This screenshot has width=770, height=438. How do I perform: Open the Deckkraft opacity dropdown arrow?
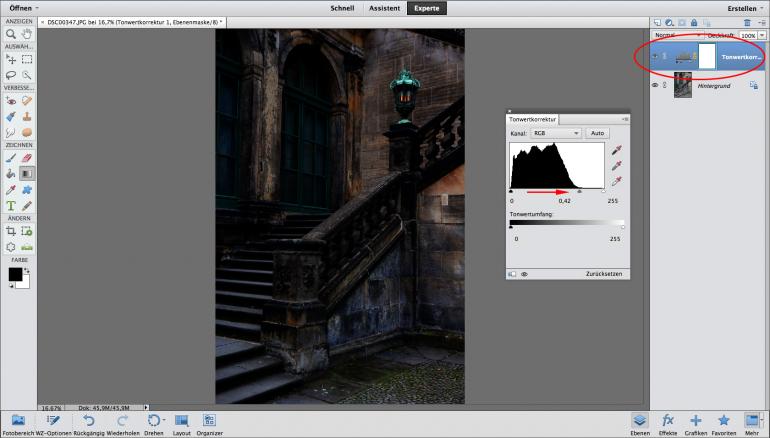(762, 35)
